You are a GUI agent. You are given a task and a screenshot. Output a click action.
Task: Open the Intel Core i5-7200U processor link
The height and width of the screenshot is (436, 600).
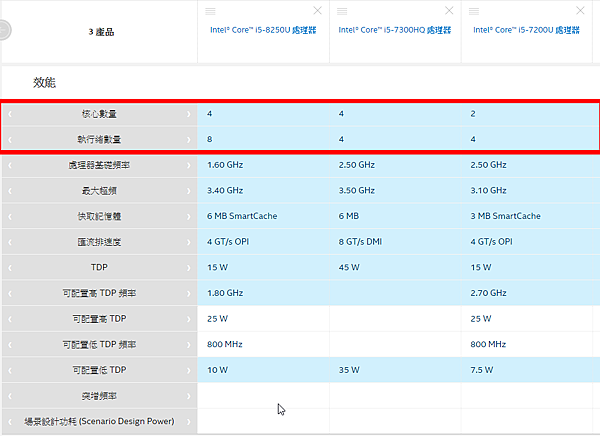click(526, 30)
